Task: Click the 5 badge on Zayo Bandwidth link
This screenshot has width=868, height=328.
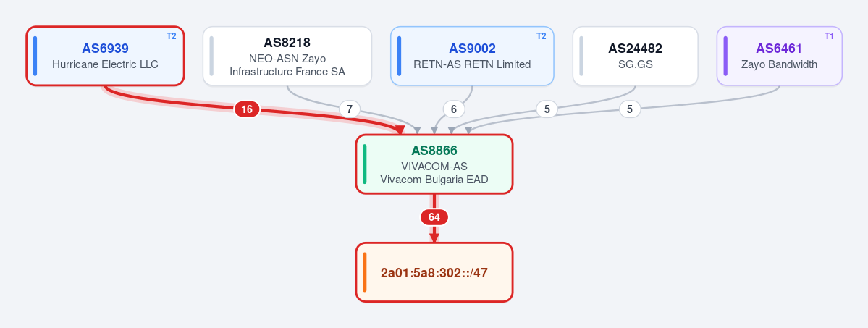Action: pyautogui.click(x=630, y=109)
